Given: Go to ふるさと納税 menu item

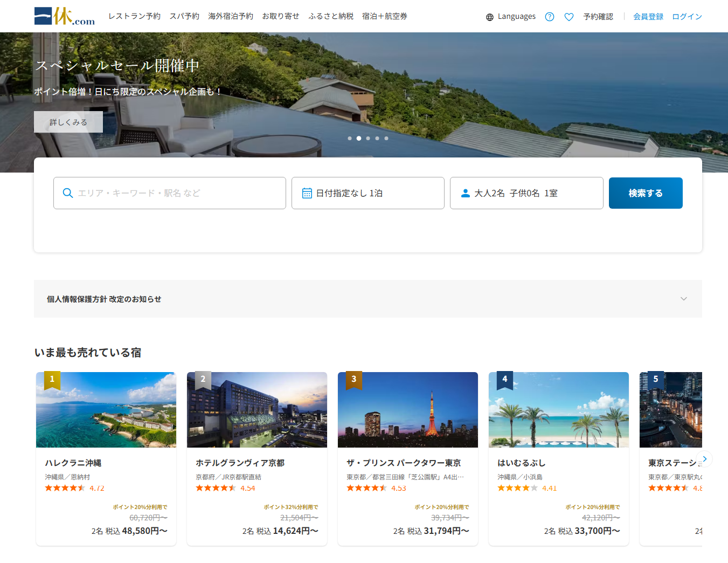Looking at the screenshot, I should point(330,16).
